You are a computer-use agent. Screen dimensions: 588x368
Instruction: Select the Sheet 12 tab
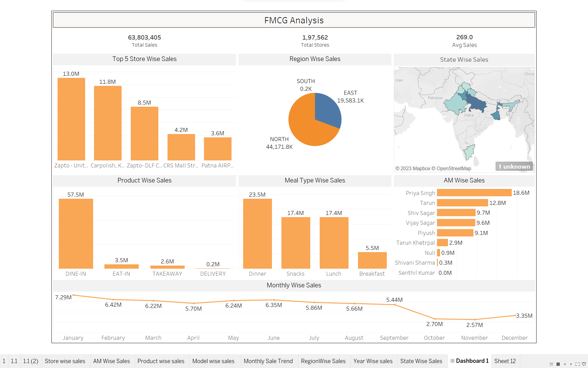(x=505, y=361)
